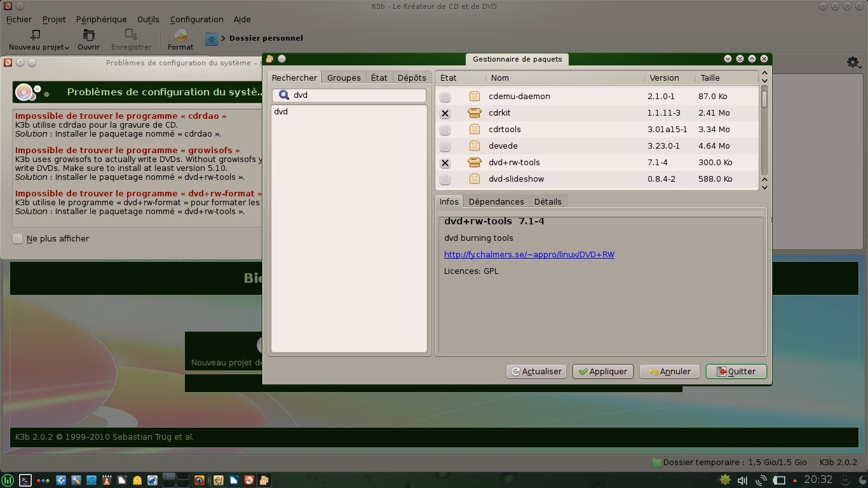The image size is (868, 488).
Task: Open the Projet menu
Action: [53, 19]
